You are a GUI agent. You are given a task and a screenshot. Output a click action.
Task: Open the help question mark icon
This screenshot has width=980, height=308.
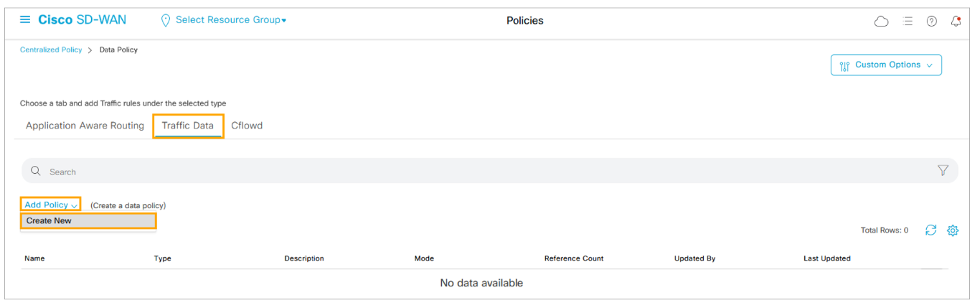(931, 22)
